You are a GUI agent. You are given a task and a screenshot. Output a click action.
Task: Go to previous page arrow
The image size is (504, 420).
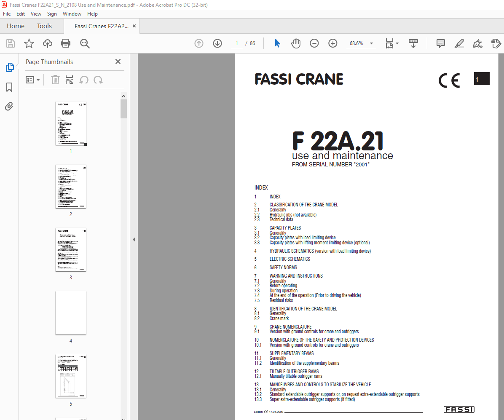[199, 43]
